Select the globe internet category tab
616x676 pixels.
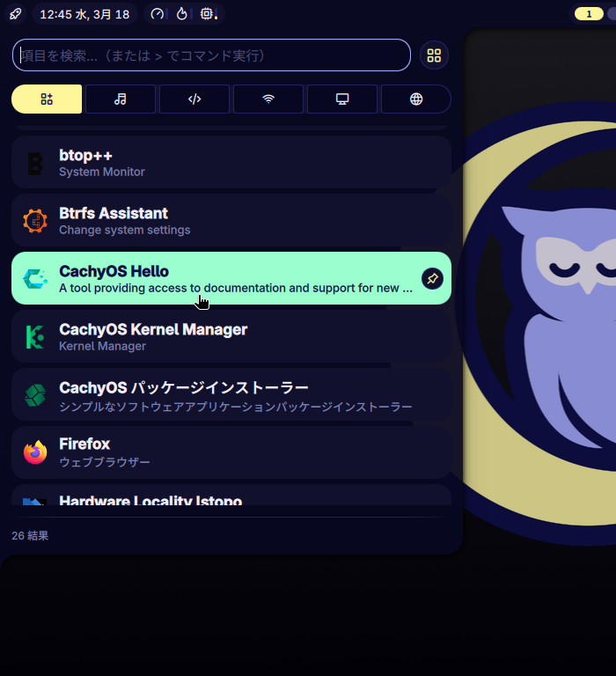[416, 99]
